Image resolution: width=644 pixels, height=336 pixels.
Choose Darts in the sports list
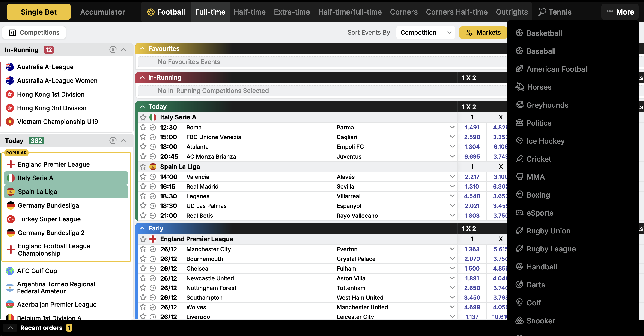coord(535,285)
